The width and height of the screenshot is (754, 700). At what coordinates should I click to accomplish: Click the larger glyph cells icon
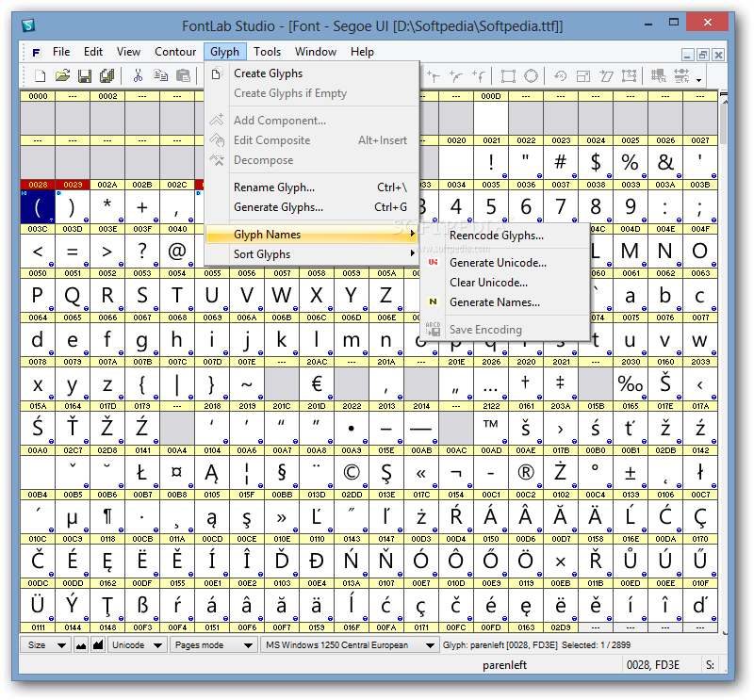click(x=98, y=645)
